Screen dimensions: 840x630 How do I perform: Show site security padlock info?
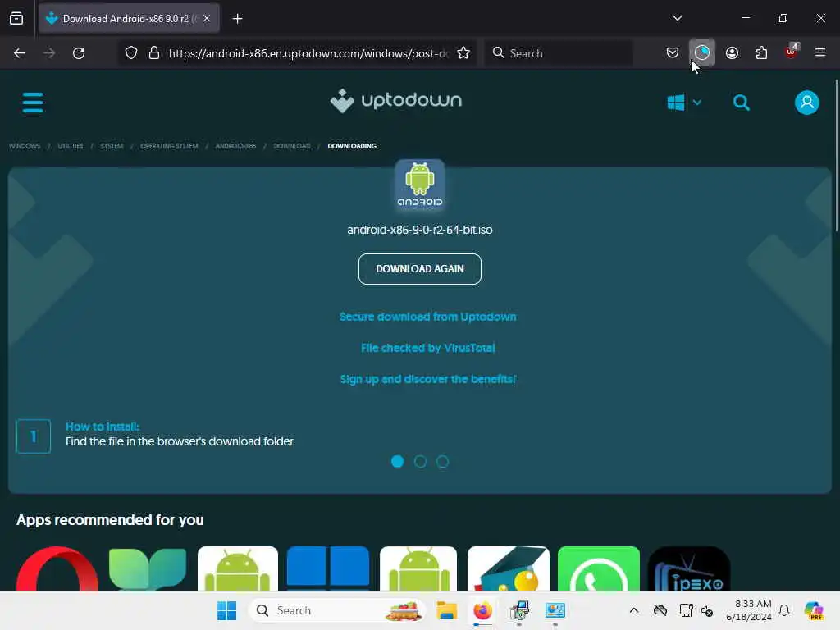point(154,53)
